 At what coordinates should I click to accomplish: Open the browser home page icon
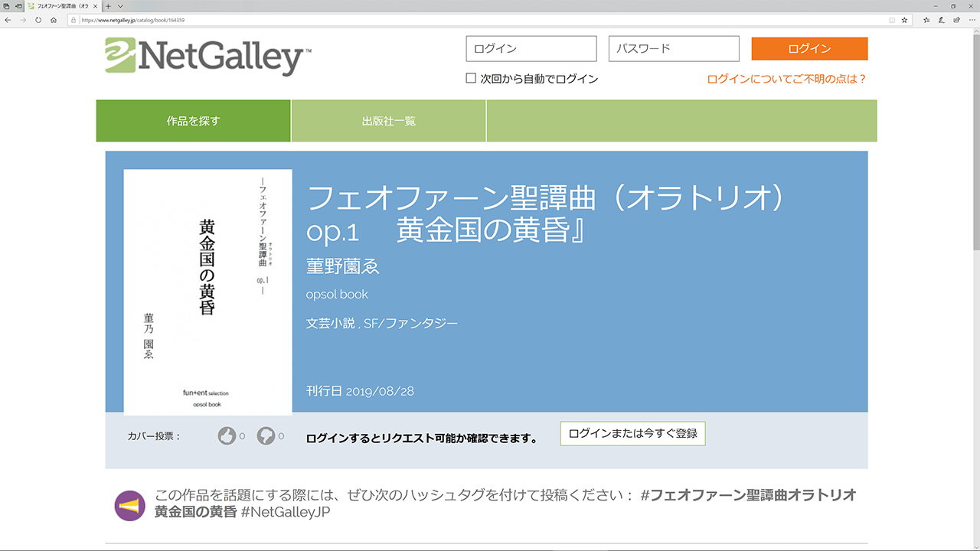[x=54, y=20]
